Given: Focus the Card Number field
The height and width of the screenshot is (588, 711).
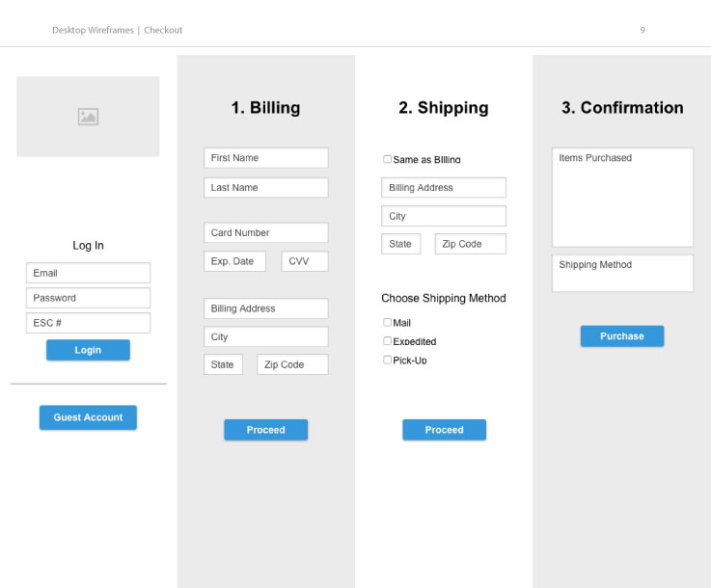Looking at the screenshot, I should pyautogui.click(x=265, y=232).
